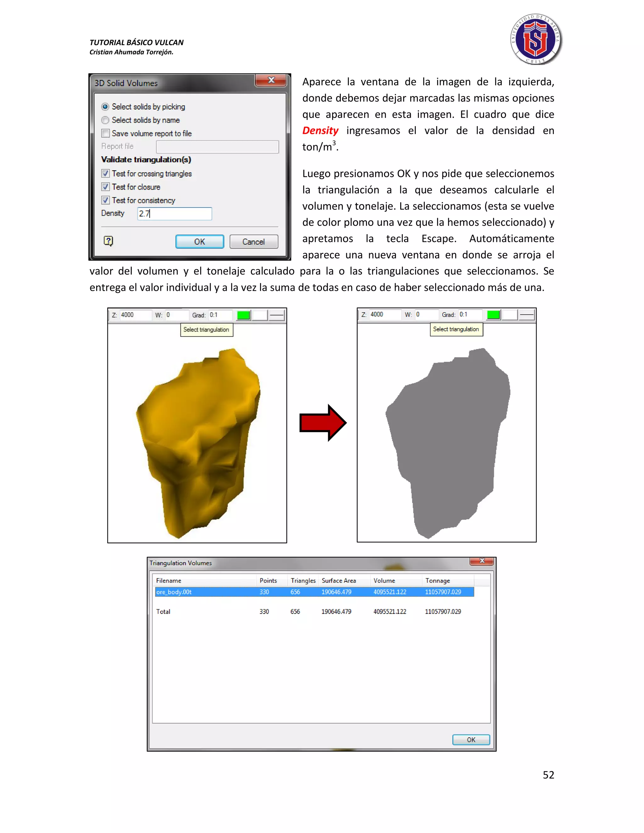This screenshot has height=833, width=644.
Task: Cancel the 3D Solid Volumes dialog
Action: [x=254, y=242]
